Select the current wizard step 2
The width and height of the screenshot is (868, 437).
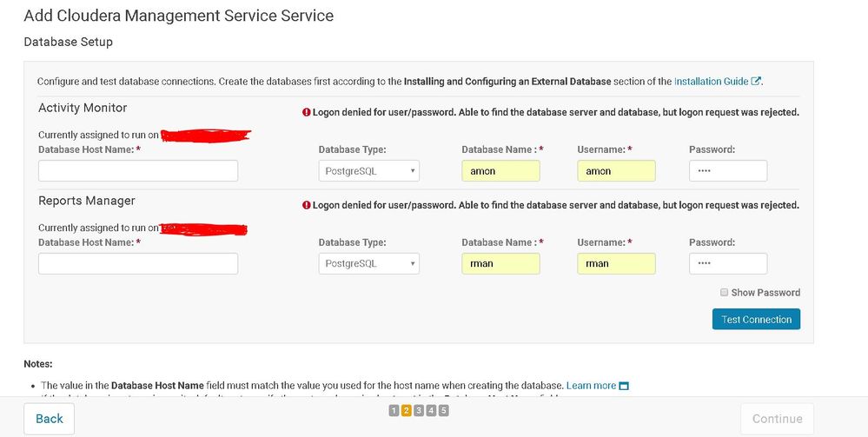point(406,410)
